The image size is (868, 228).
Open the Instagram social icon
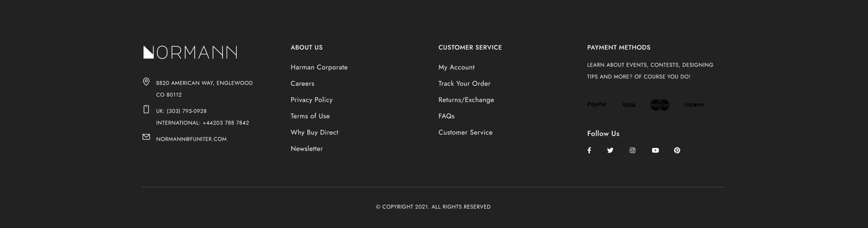coord(632,150)
